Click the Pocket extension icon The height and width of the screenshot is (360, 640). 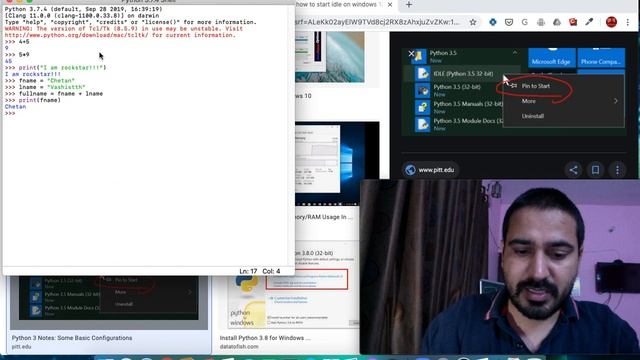[509, 22]
